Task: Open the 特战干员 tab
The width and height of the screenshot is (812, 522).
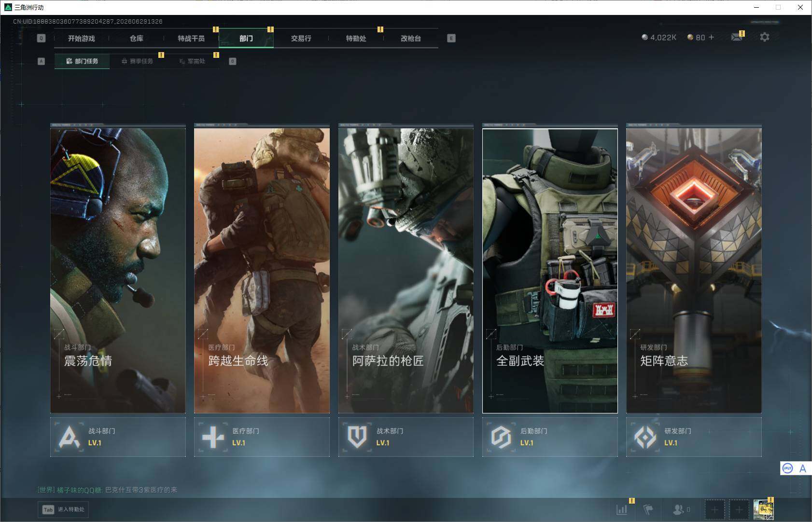Action: (191, 38)
